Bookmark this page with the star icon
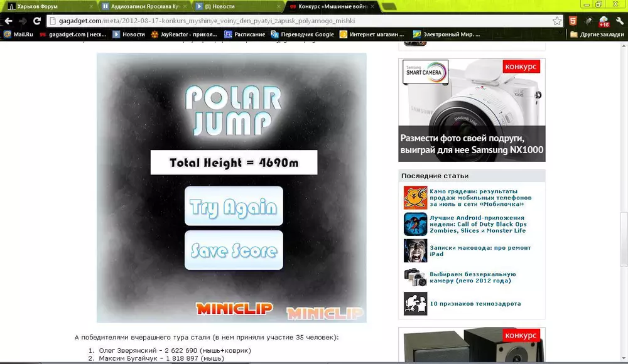This screenshot has width=628, height=364. coord(557,21)
